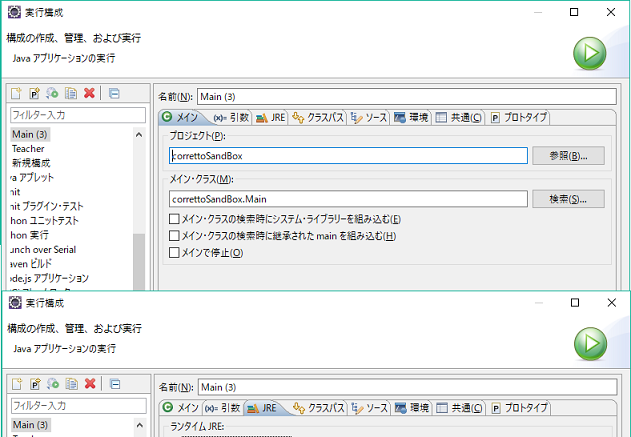Image resolution: width=631 pixels, height=437 pixels.
Task: Switch to ソース tab in lower window
Action: tap(369, 408)
